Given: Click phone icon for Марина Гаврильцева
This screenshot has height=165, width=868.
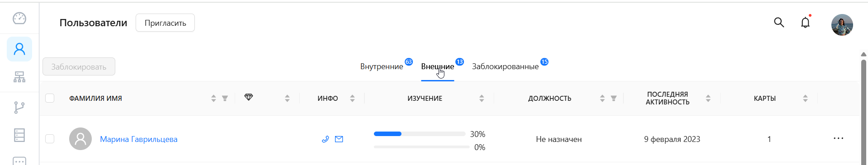Looking at the screenshot, I should [x=325, y=139].
